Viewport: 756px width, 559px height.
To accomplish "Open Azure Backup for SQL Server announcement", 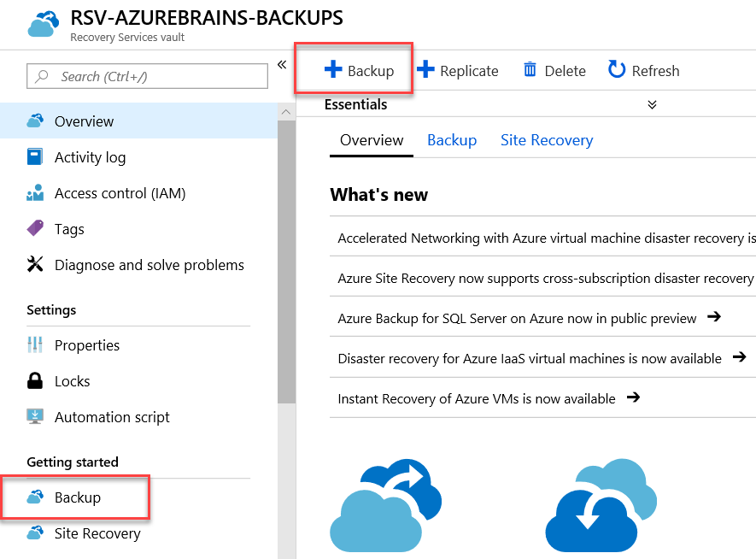I will pyautogui.click(x=529, y=318).
